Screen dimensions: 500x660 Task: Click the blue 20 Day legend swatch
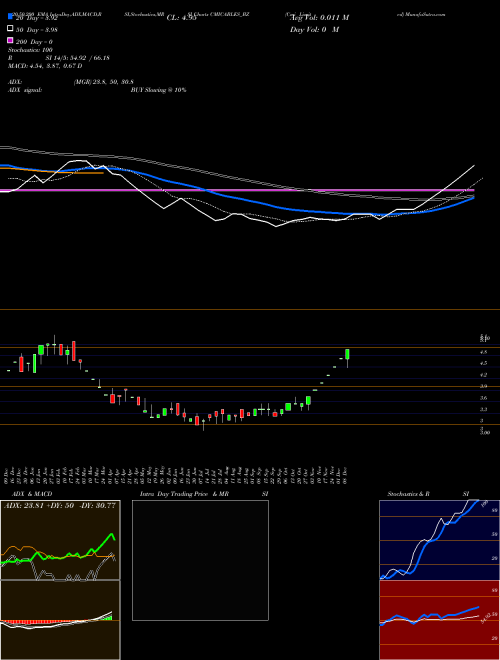tap(10, 17)
